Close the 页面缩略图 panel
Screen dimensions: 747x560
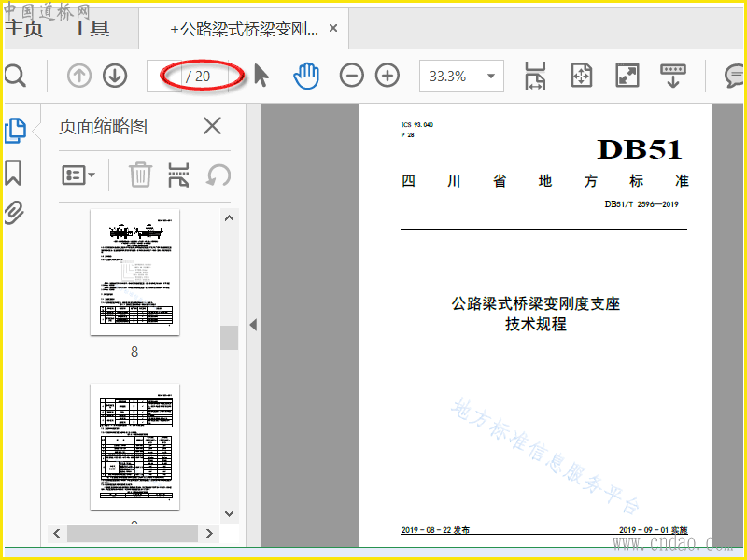212,126
